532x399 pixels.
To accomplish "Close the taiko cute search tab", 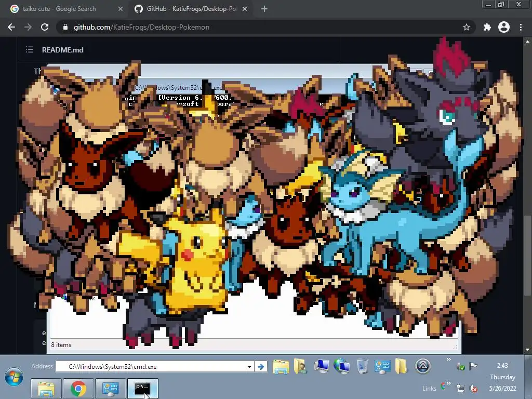I will click(121, 9).
